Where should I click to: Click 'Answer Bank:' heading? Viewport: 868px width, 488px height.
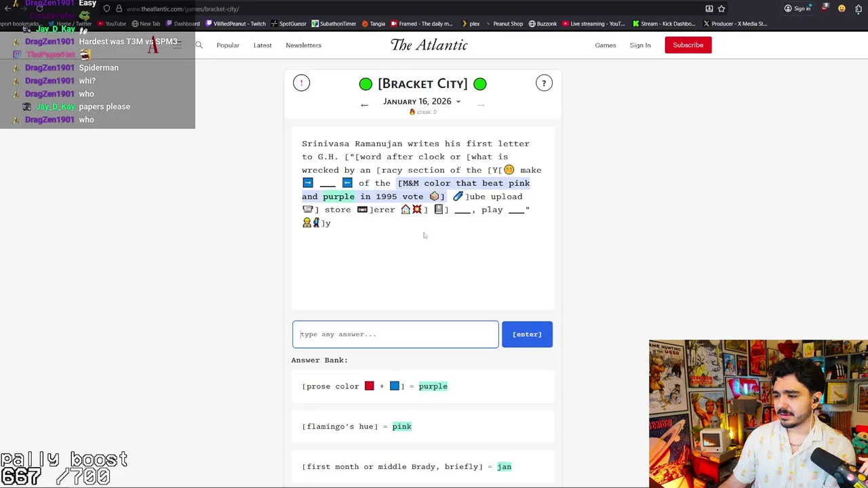[x=319, y=360]
